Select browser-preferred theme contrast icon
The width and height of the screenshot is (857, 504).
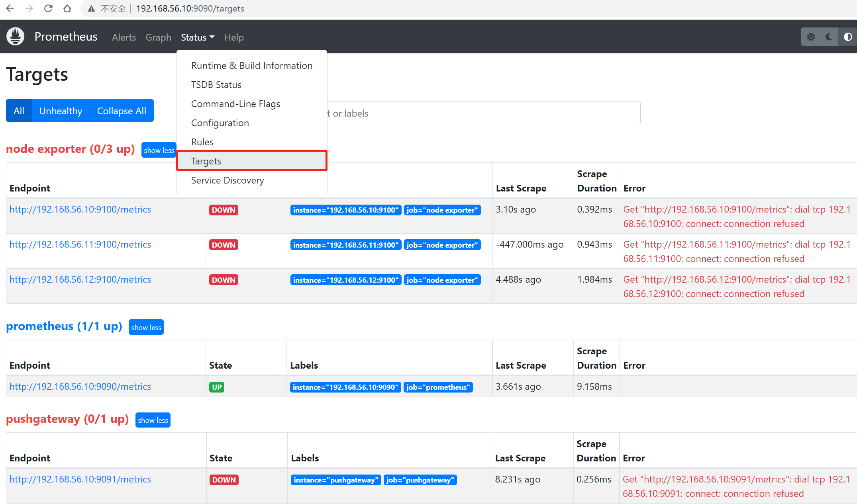(x=847, y=37)
